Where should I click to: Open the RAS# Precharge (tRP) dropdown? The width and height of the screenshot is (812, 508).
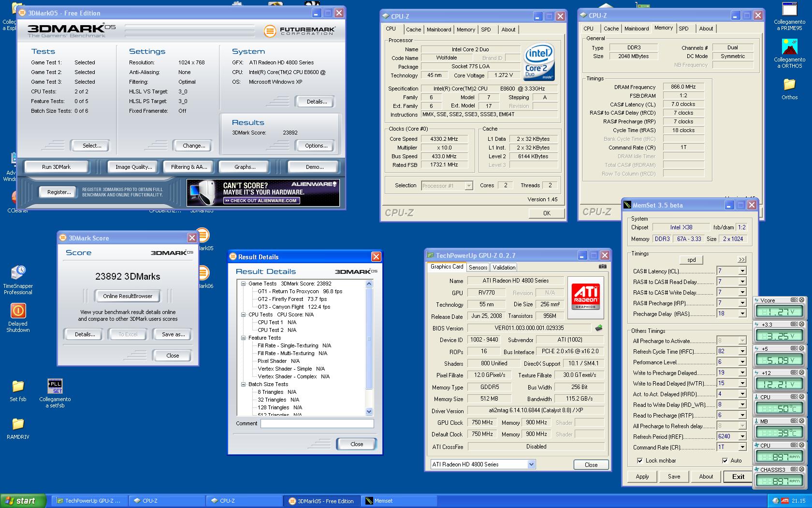tap(742, 303)
